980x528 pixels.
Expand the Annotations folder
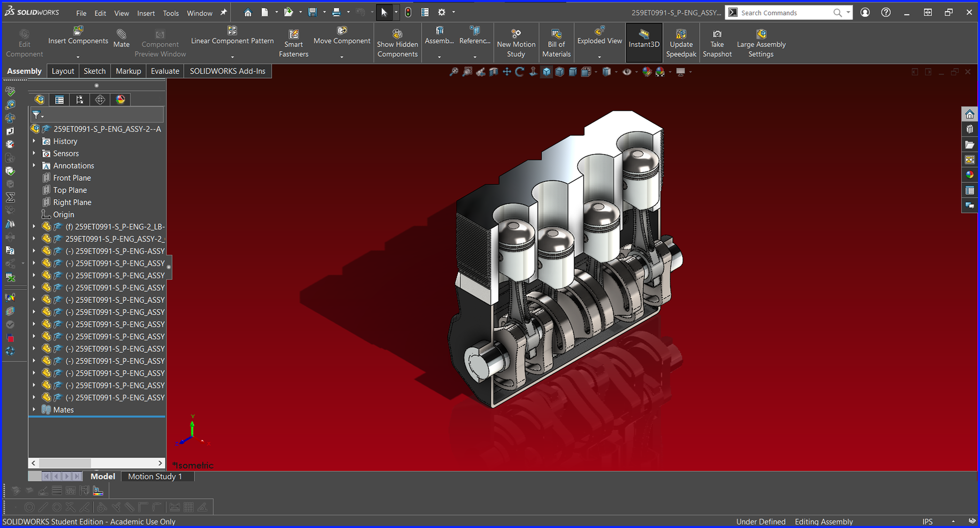[34, 165]
